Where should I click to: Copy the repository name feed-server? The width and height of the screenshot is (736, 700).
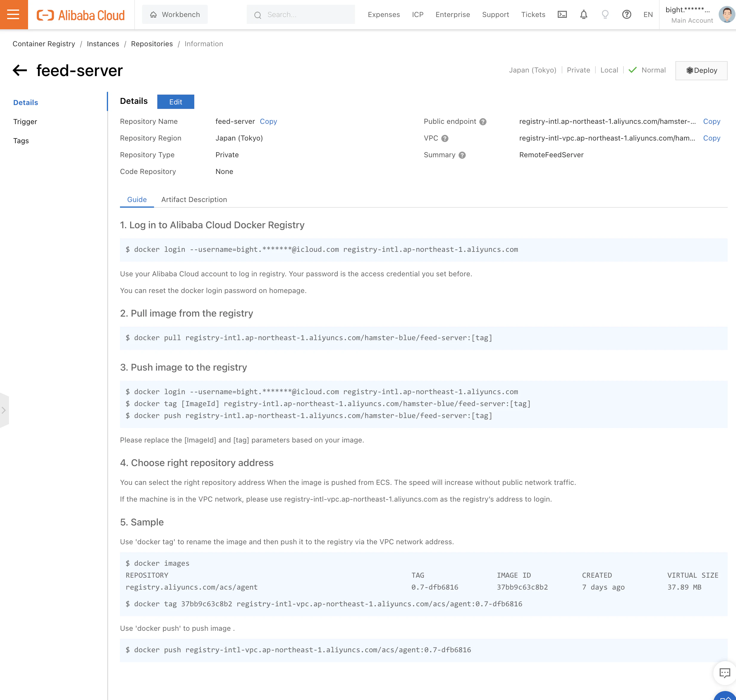pos(268,121)
